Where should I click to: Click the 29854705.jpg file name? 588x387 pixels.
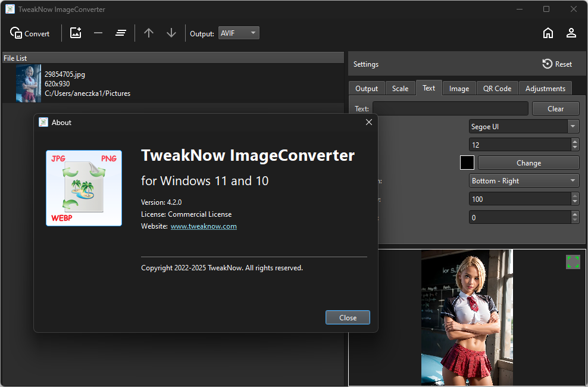coord(65,74)
